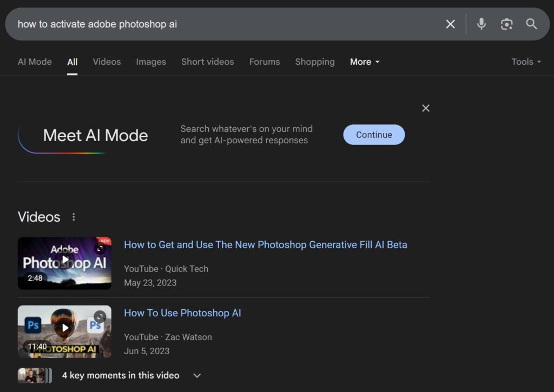Switch to the Images tab
This screenshot has width=554, height=392.
151,62
